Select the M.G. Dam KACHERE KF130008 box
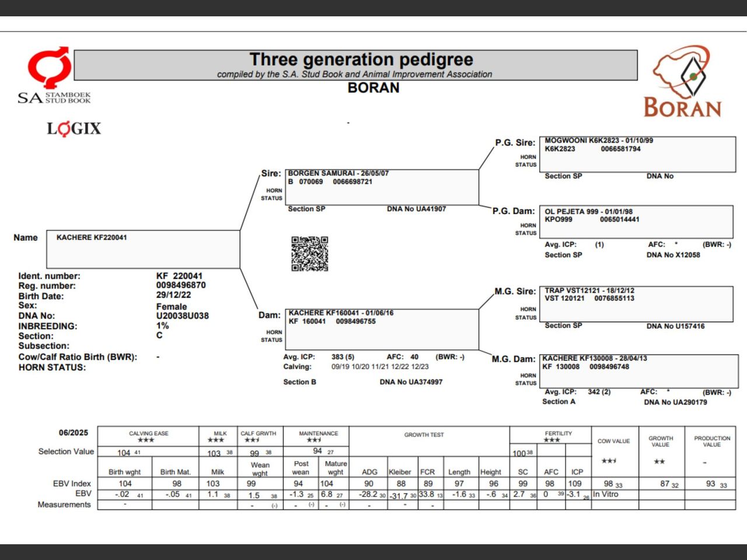This screenshot has width=747, height=560. [x=638, y=367]
